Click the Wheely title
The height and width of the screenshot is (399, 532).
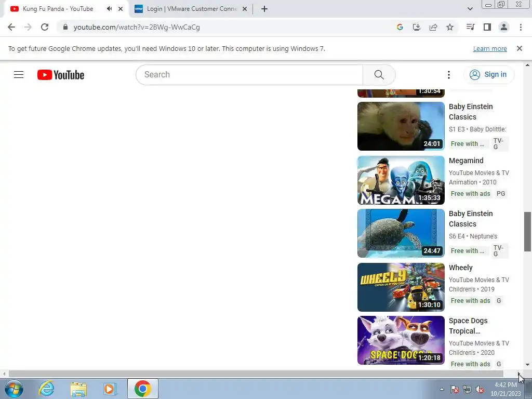tap(460, 268)
